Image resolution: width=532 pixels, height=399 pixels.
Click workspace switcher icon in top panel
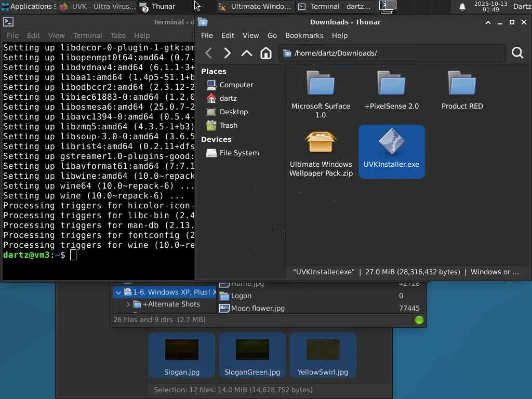(388, 6)
